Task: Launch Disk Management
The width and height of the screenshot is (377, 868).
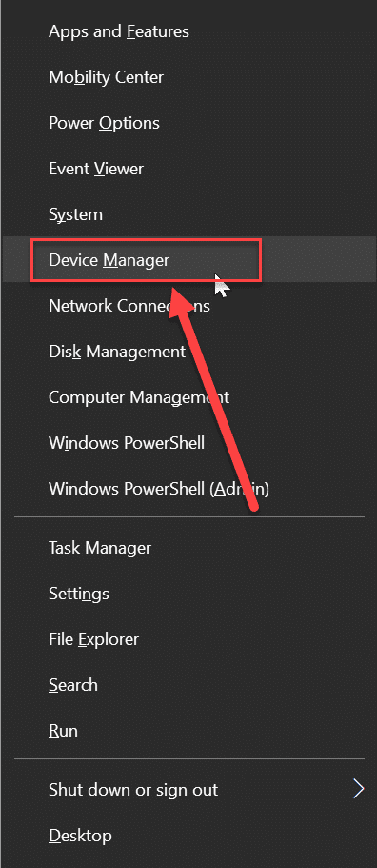Action: pyautogui.click(x=188, y=352)
